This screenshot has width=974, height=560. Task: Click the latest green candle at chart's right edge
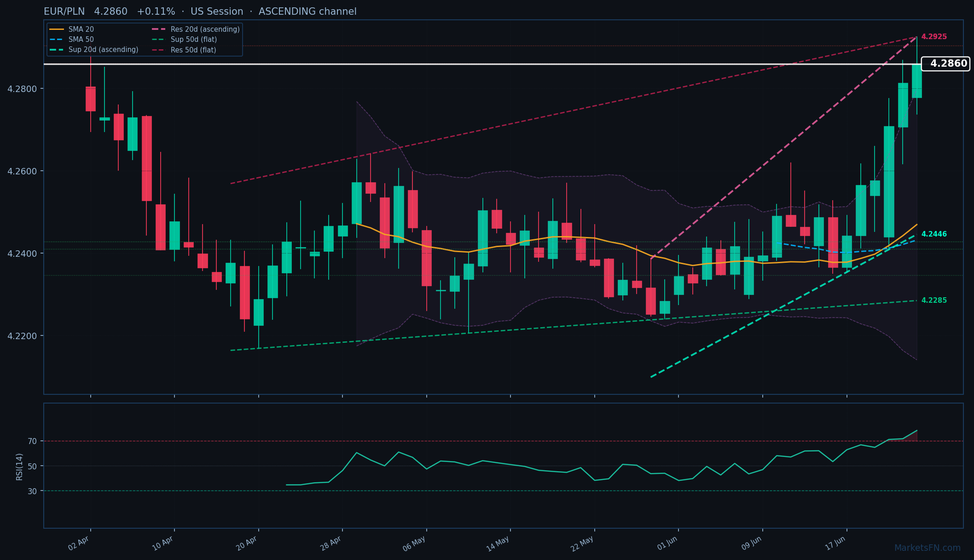point(917,81)
